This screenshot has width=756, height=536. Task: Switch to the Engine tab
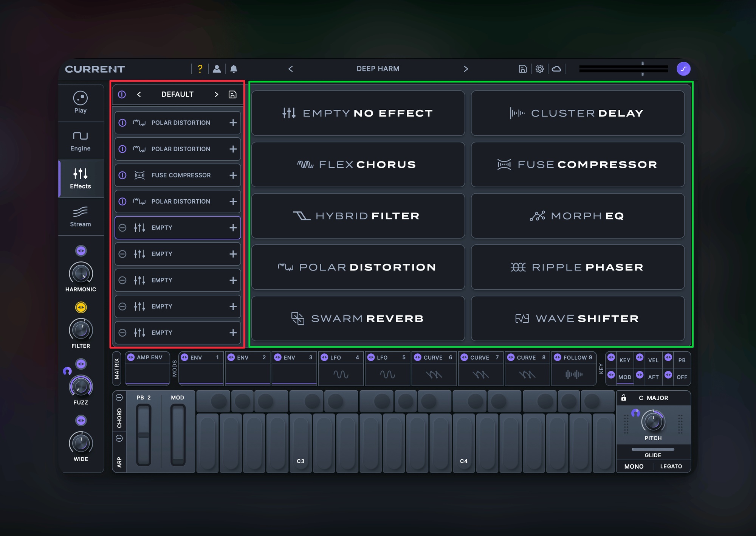(81, 141)
